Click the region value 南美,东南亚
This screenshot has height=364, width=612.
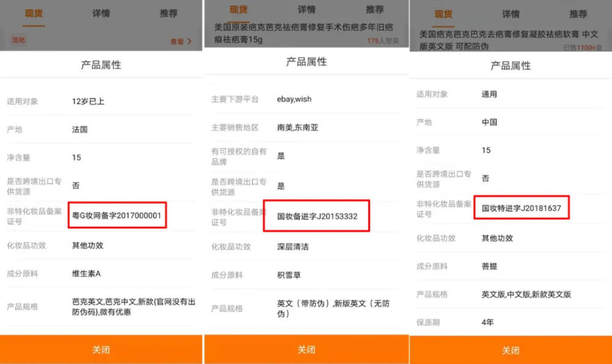click(297, 128)
